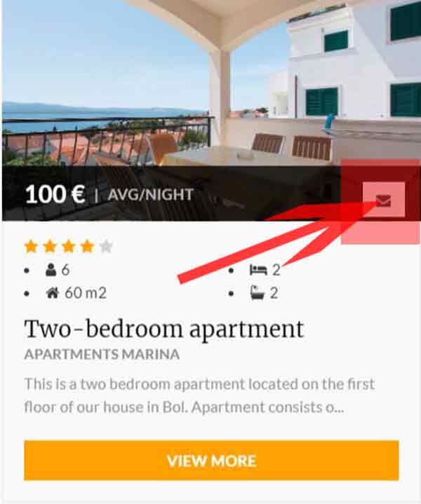Click the third orange rating star
The width and height of the screenshot is (421, 504).
pyautogui.click(x=69, y=247)
